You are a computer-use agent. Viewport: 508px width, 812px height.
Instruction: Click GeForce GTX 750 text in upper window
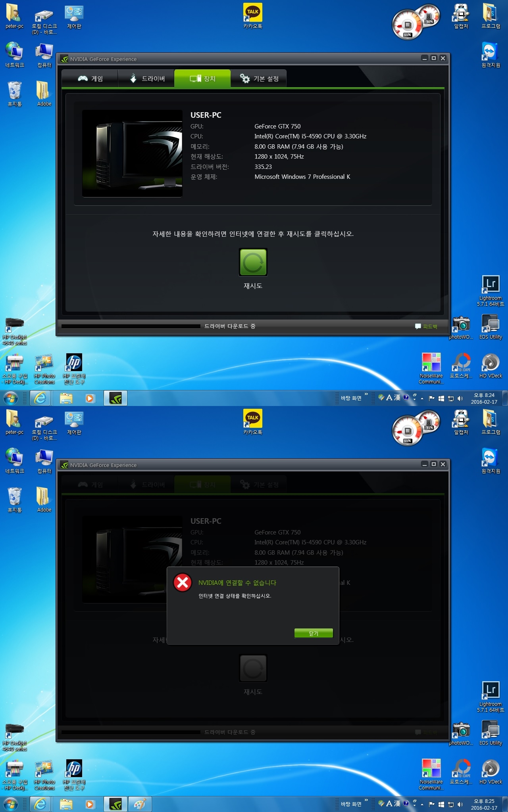[278, 126]
